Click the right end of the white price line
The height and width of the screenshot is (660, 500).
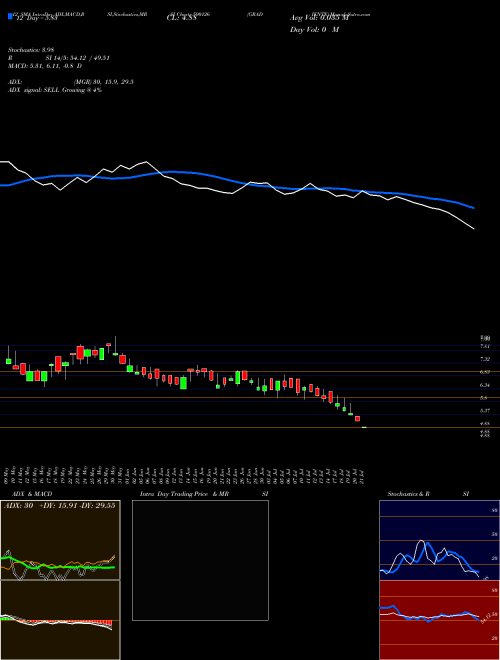[x=473, y=229]
